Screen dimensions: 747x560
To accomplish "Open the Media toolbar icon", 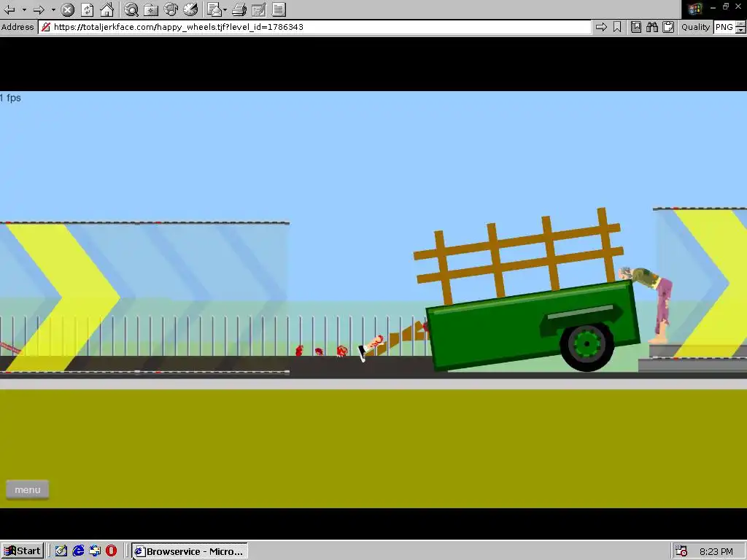I will 171,9.
